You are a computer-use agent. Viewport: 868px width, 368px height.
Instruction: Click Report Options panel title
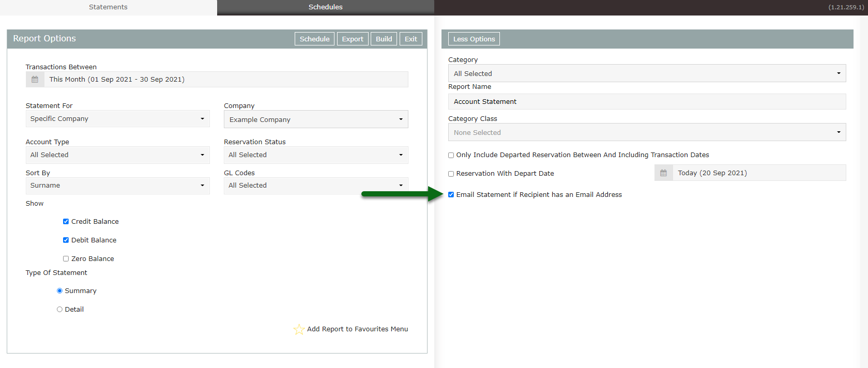pos(44,39)
